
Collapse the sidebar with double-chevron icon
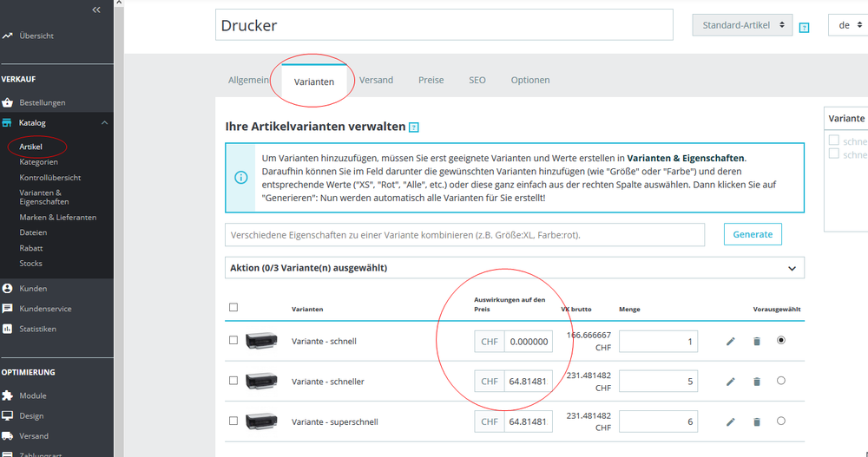click(96, 10)
